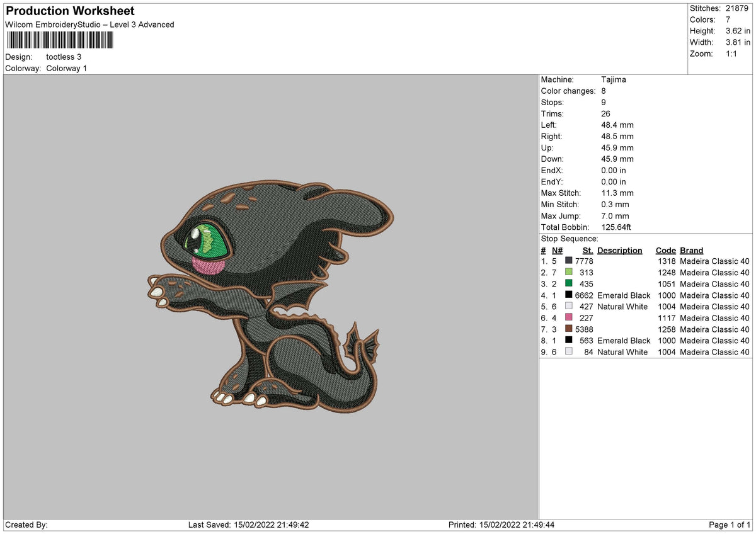Viewport: 756px width, 534px height.
Task: Click the St. column header
Action: [x=588, y=251]
